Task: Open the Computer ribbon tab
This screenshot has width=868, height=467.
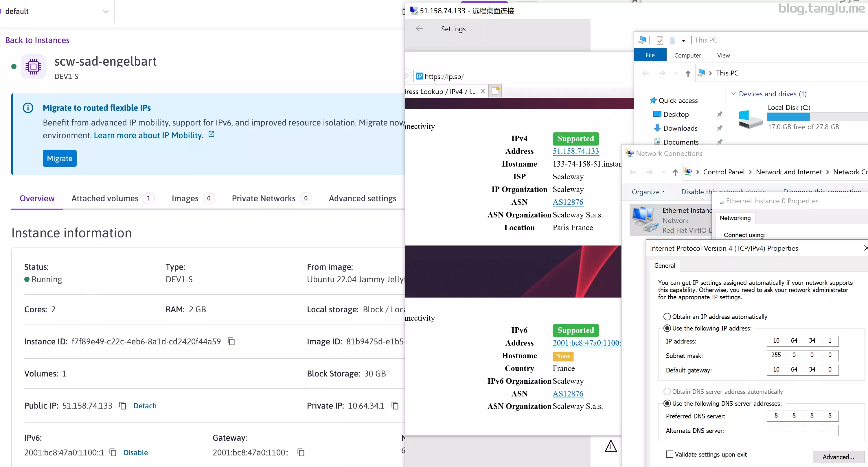Action: 687,55
